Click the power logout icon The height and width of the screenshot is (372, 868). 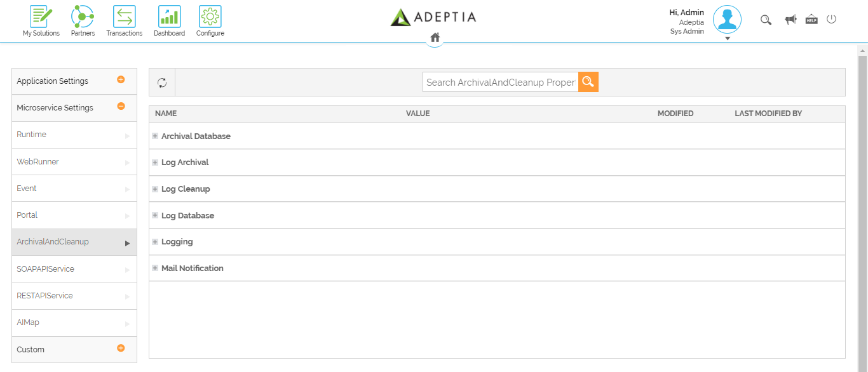pos(831,19)
